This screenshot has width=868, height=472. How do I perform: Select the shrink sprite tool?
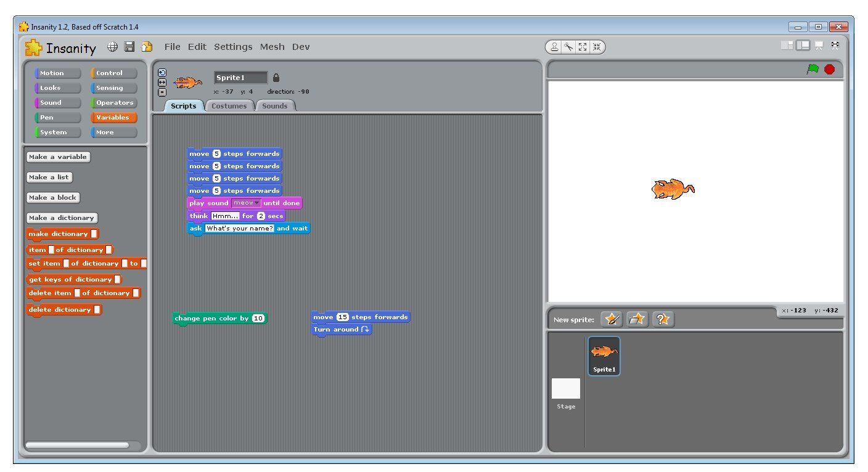(x=596, y=47)
